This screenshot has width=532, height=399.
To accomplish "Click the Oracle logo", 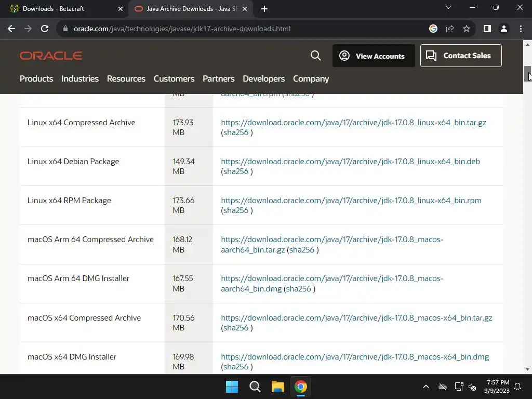I will coord(51,56).
